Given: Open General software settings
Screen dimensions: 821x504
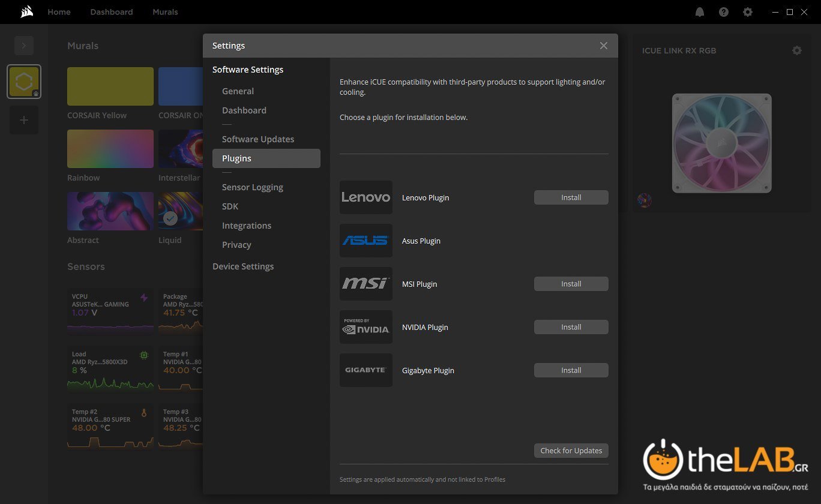Looking at the screenshot, I should click(x=266, y=91).
